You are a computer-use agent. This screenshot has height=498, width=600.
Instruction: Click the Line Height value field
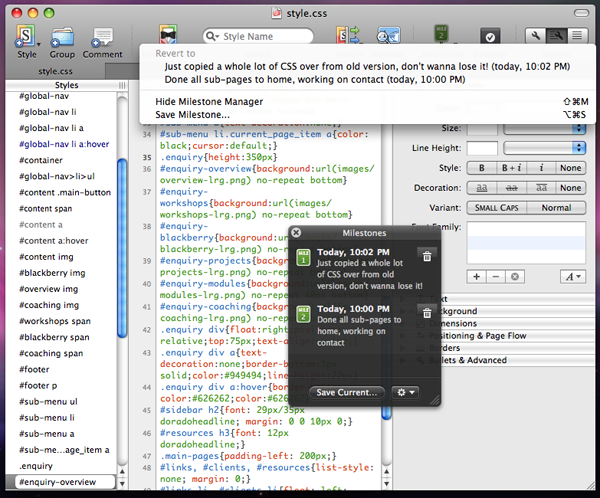pyautogui.click(x=482, y=148)
